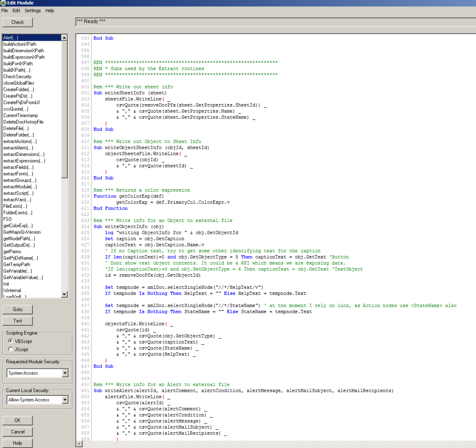The height and width of the screenshot is (448, 476).
Task: Select csvQuote(...) in the function list
Action: [x=16, y=109]
